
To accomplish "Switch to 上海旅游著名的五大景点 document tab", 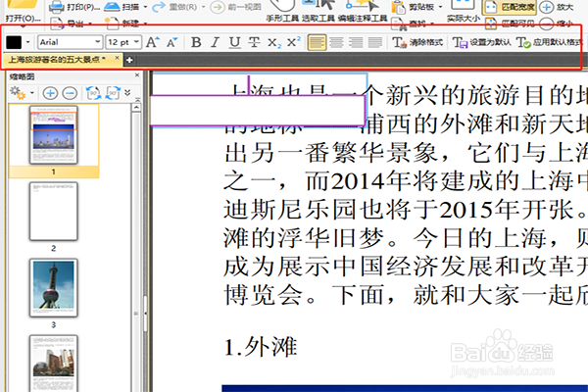I will click(56, 59).
